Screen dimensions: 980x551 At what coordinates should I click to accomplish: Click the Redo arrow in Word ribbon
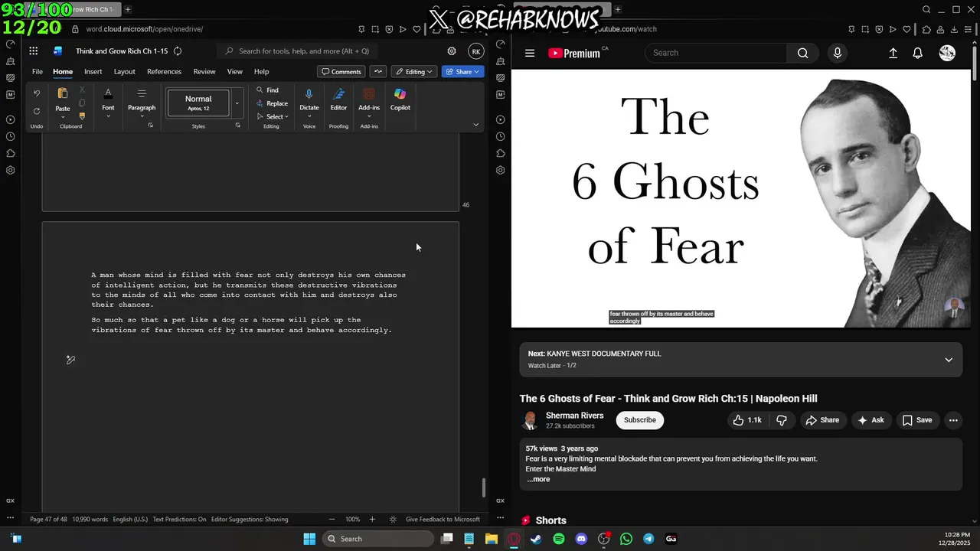[x=37, y=111]
